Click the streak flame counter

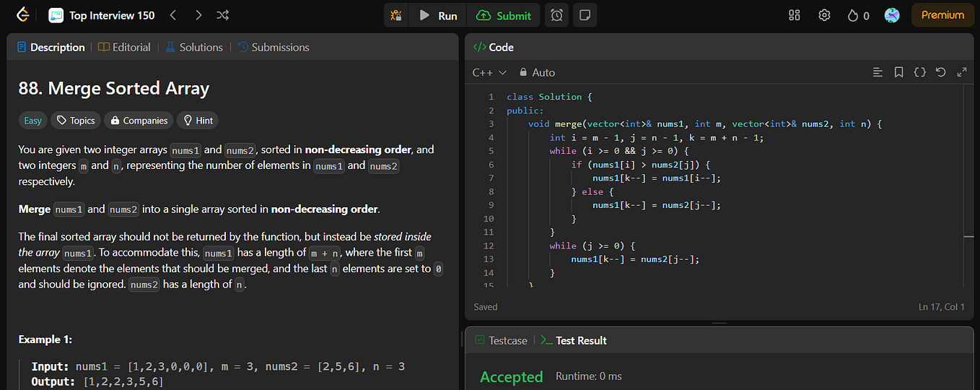(x=858, y=15)
